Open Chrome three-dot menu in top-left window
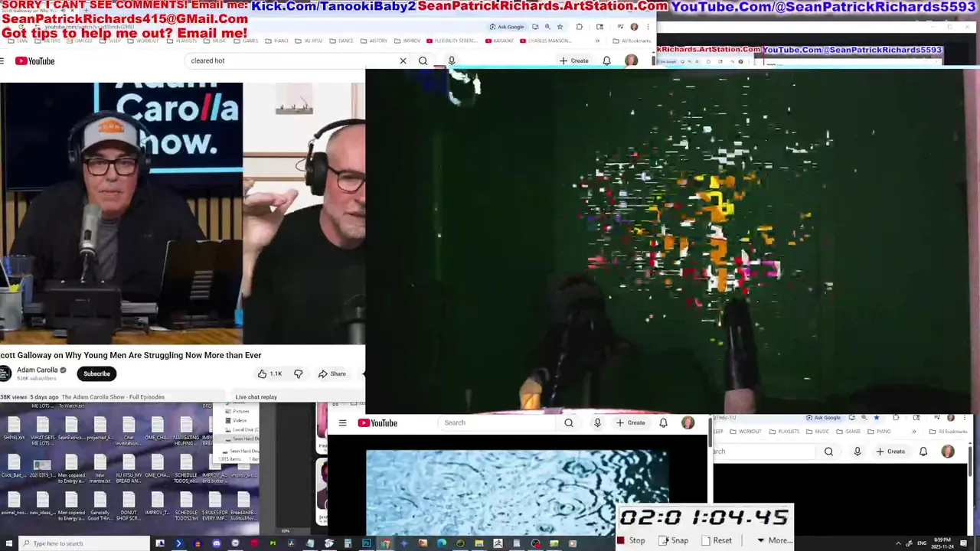The height and width of the screenshot is (551, 980). point(648,27)
